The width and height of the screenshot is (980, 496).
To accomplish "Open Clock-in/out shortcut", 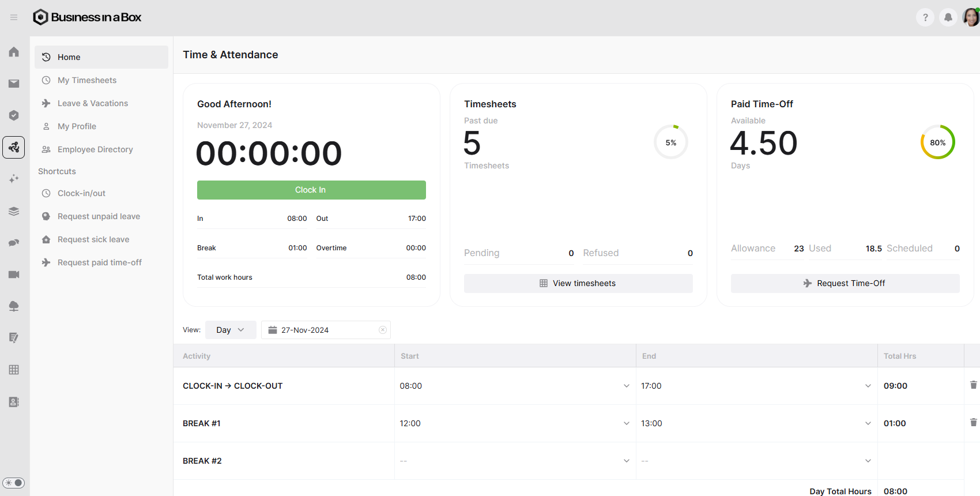I will point(101,193).
